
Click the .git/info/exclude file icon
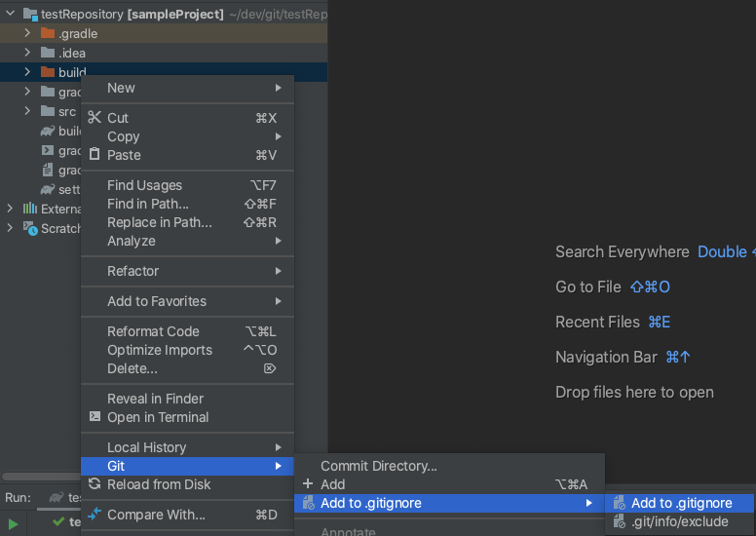619,521
